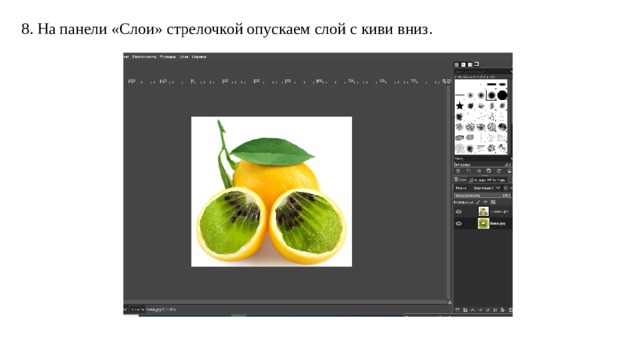
Task: Click the lemon and kiwi image on canvas
Action: [x=271, y=192]
